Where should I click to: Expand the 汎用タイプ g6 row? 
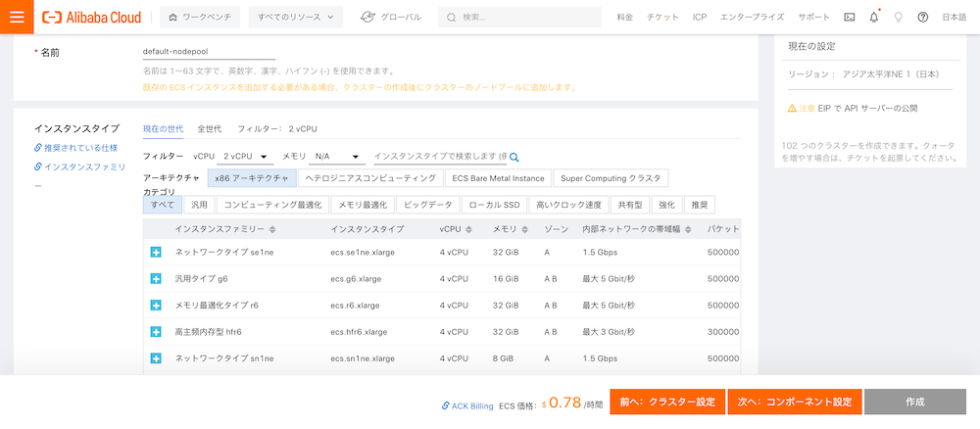pos(155,279)
